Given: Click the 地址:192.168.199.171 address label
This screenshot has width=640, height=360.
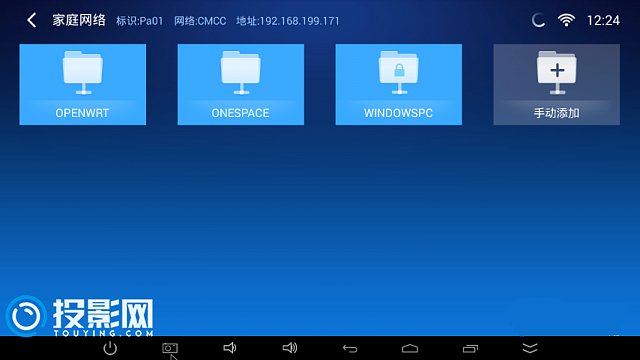Looking at the screenshot, I should pyautogui.click(x=288, y=21).
